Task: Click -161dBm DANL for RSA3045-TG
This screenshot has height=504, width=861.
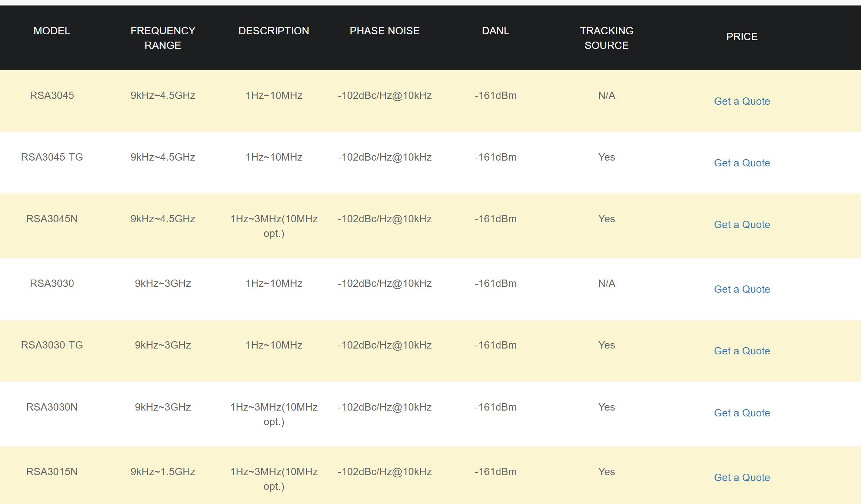Action: [x=496, y=157]
